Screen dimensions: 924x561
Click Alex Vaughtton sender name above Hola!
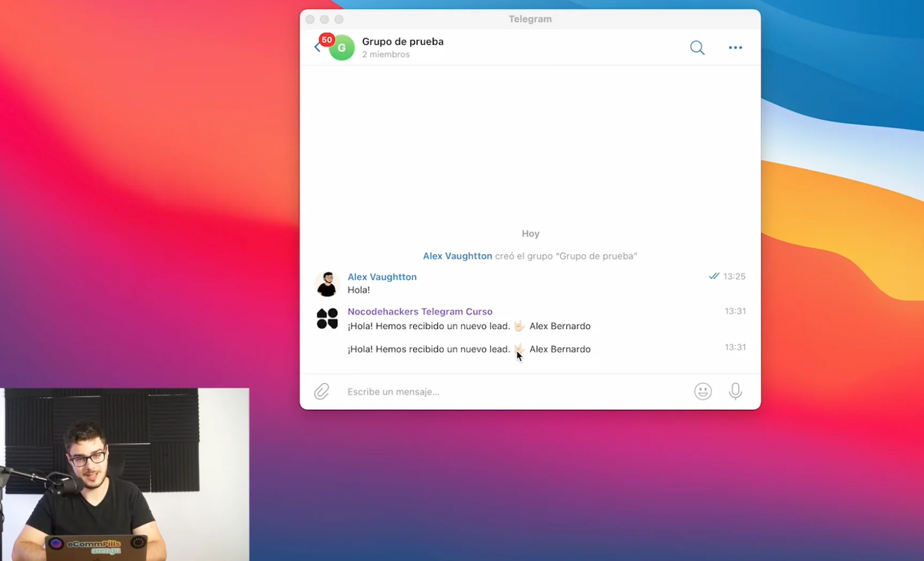tap(382, 277)
